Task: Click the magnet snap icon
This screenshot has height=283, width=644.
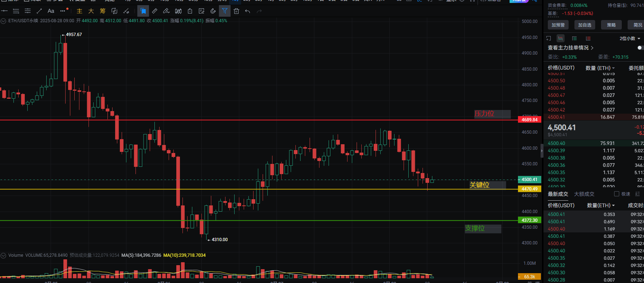Action: pyautogui.click(x=213, y=11)
